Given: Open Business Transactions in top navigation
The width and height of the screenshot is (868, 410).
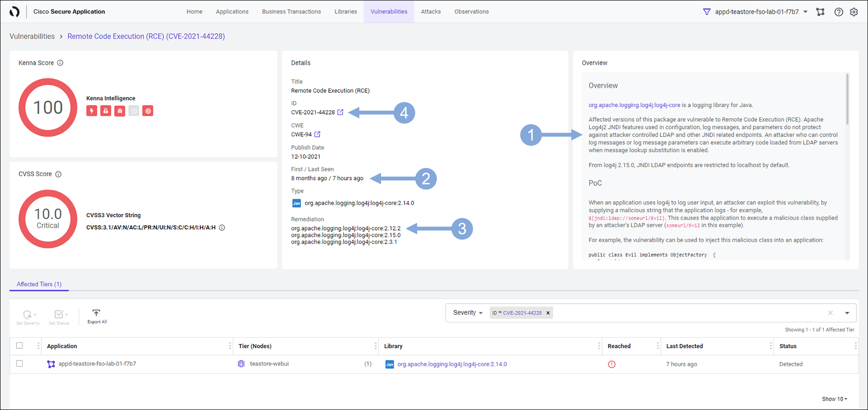Looking at the screenshot, I should 291,12.
